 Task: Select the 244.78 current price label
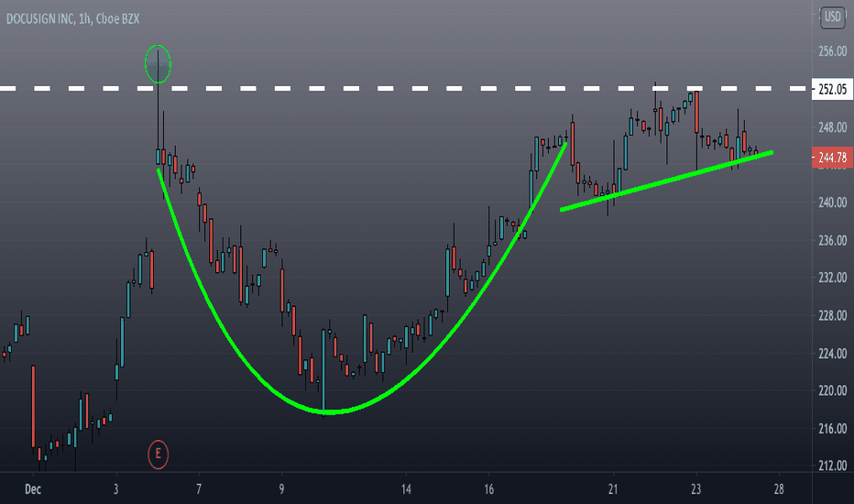coord(832,158)
